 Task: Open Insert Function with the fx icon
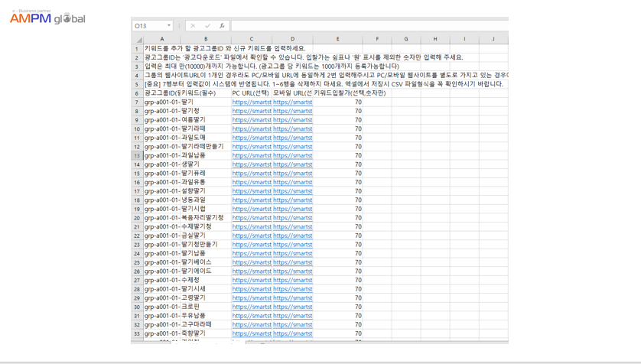pos(222,26)
